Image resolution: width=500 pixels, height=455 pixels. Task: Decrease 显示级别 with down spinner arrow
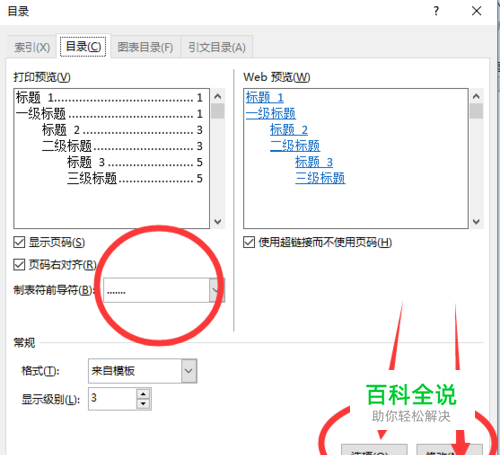(x=143, y=404)
